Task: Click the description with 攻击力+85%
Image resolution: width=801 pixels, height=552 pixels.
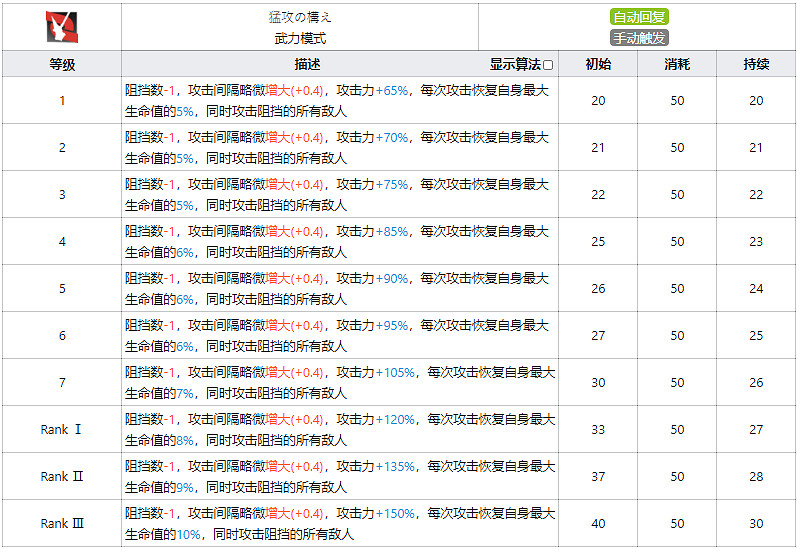Action: [340, 242]
